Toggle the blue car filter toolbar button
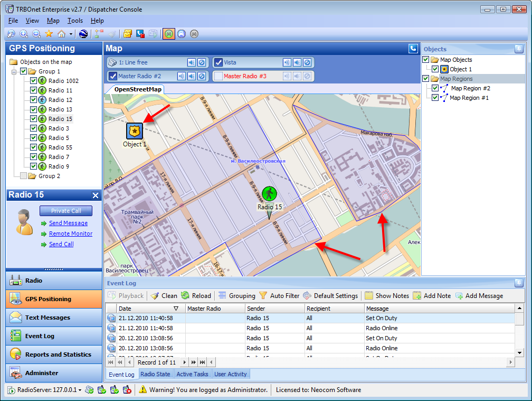The height and width of the screenshot is (401, 532). [182, 34]
